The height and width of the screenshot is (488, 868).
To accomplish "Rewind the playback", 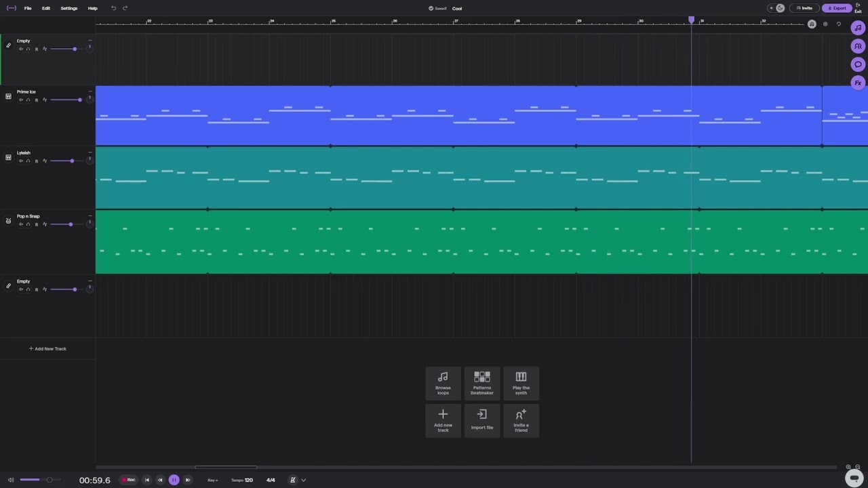I will pyautogui.click(x=160, y=480).
